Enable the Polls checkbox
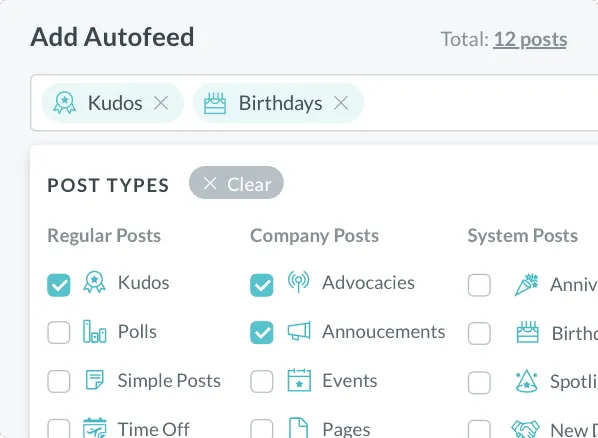The height and width of the screenshot is (438, 598). click(x=59, y=332)
